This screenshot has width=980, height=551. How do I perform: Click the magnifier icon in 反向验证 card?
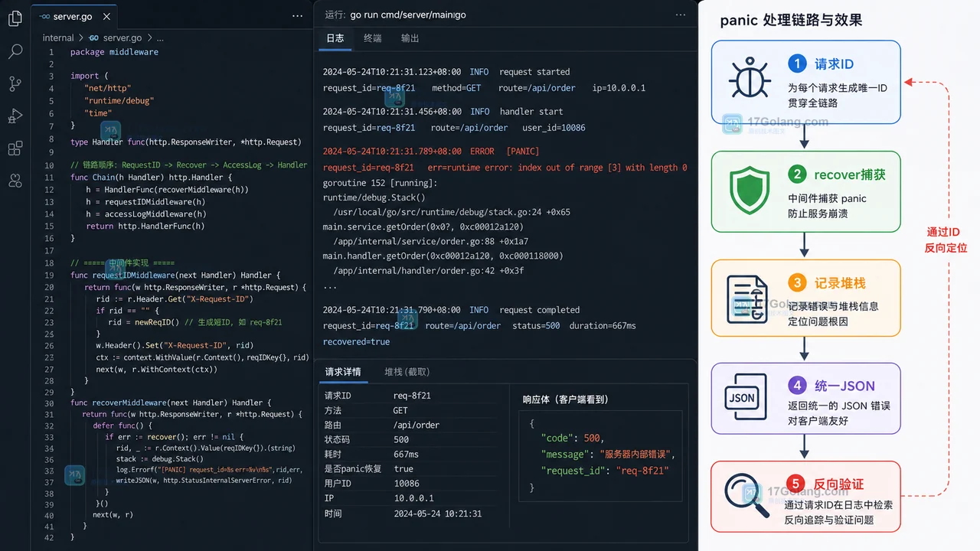[747, 497]
